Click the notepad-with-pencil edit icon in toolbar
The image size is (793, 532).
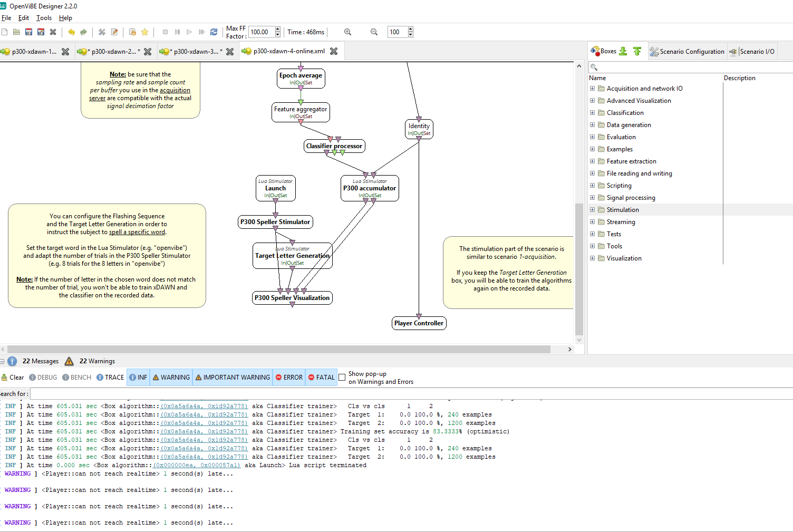[x=114, y=32]
